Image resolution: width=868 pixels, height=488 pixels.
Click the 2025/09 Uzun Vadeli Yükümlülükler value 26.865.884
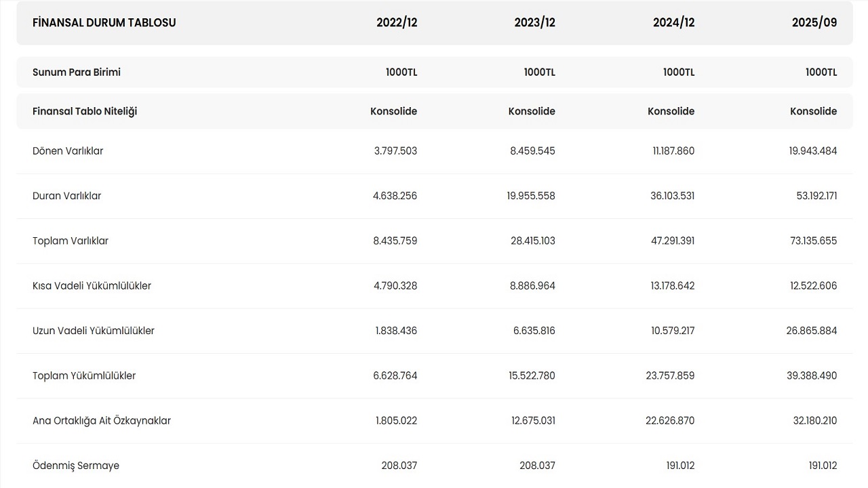[x=812, y=331]
